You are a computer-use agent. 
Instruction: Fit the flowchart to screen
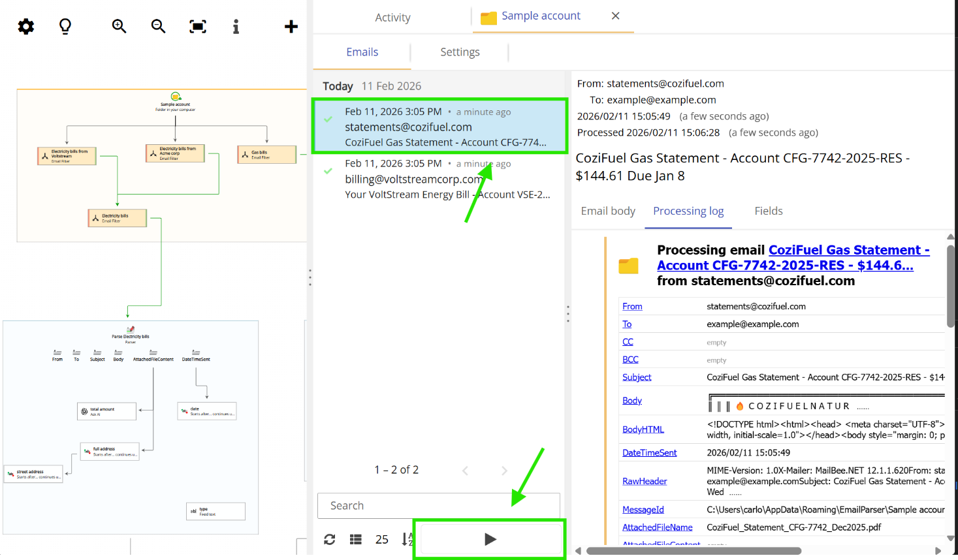197,26
